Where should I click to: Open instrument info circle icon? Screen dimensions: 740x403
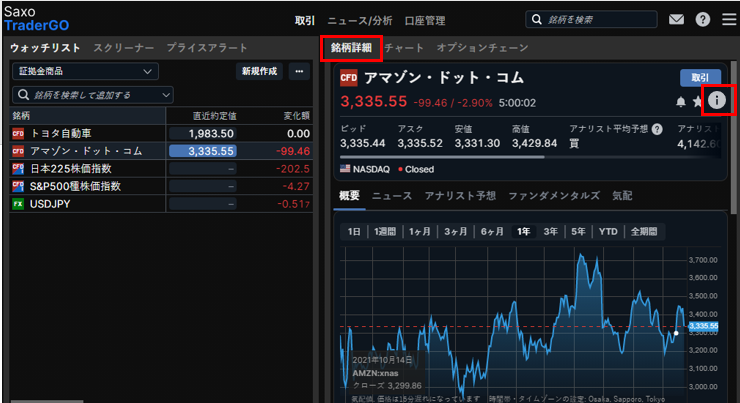click(717, 100)
